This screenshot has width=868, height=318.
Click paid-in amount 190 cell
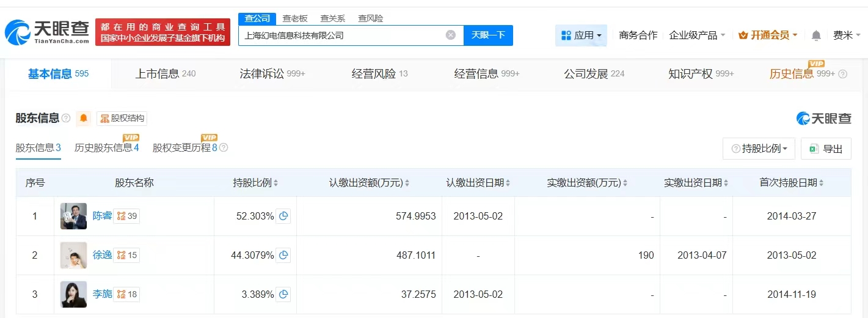pos(587,255)
